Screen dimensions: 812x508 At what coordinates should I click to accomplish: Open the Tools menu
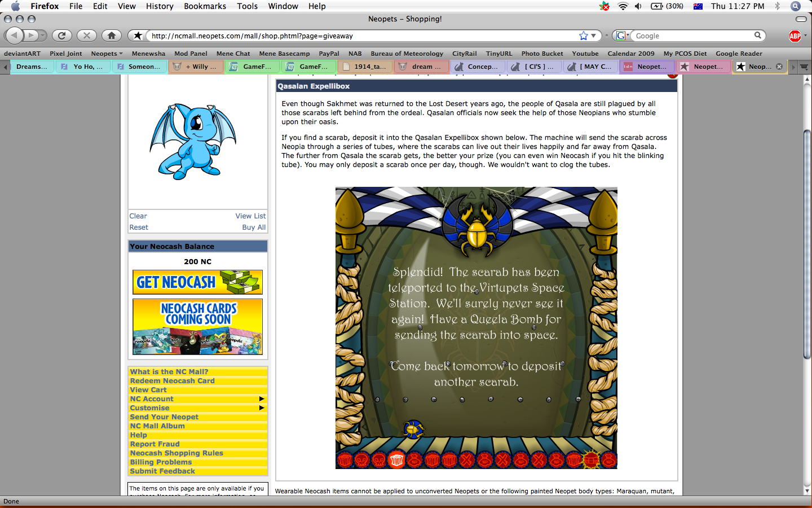pos(247,6)
